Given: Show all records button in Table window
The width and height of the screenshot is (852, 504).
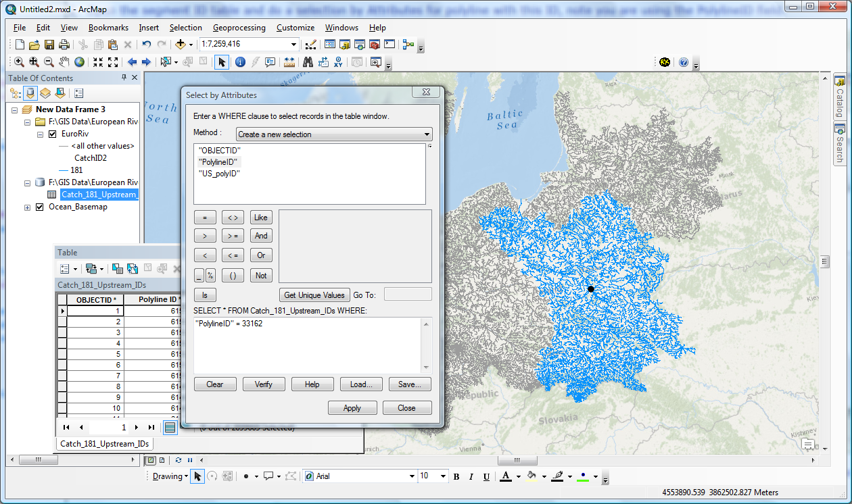Looking at the screenshot, I should click(x=170, y=427).
